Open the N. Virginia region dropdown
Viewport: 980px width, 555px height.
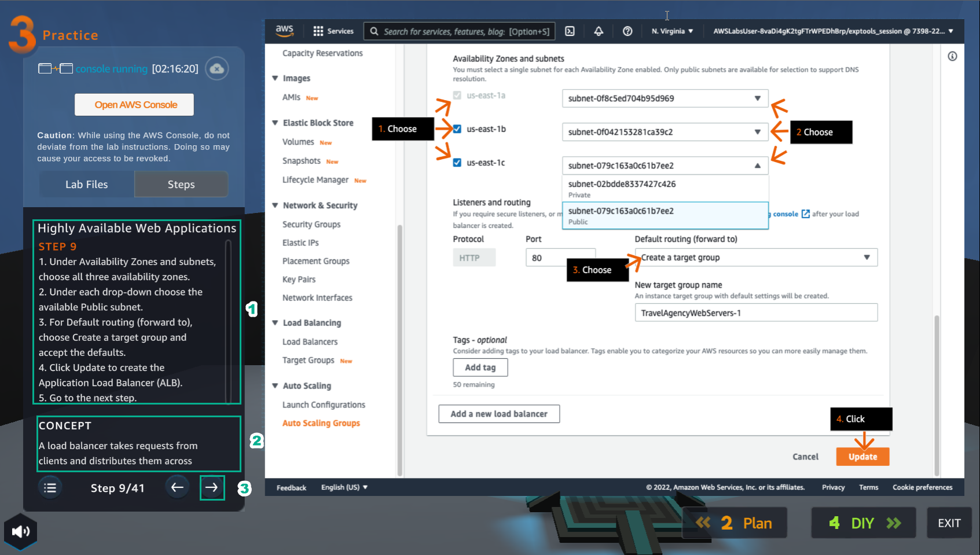[x=672, y=31]
